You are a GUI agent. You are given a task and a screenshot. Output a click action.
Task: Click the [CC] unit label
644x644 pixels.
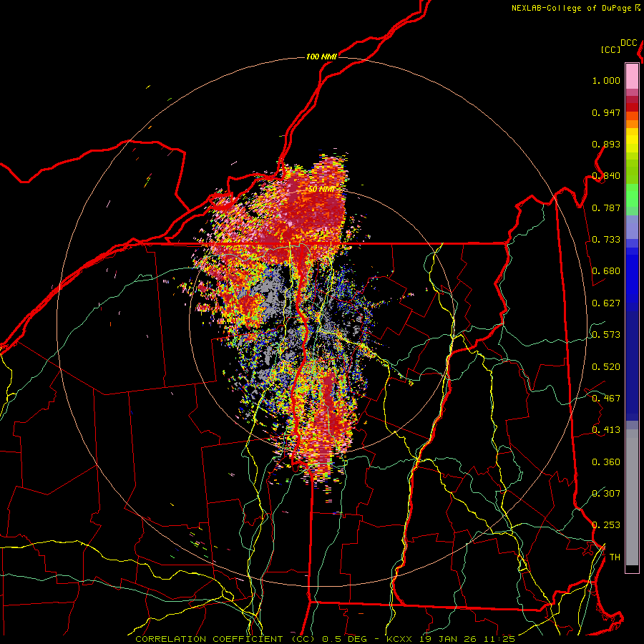pos(611,49)
